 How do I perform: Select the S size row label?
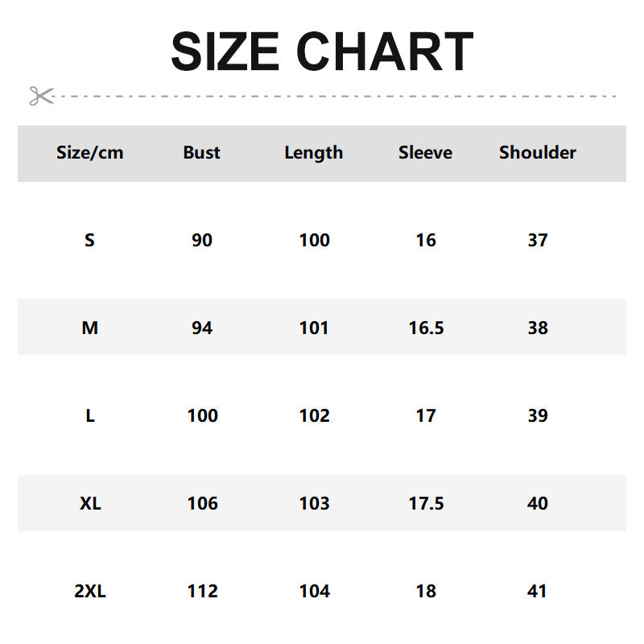[89, 240]
